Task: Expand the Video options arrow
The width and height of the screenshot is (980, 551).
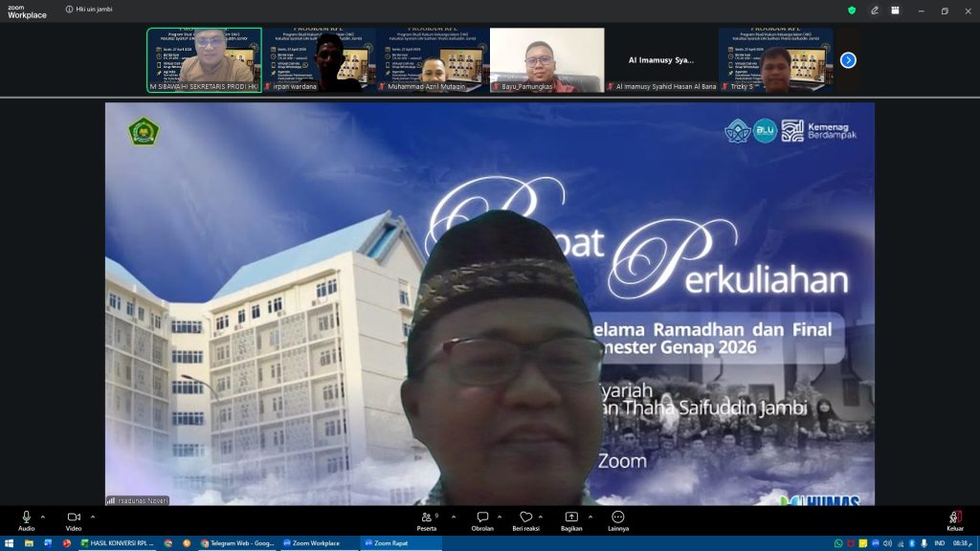Action: tap(92, 517)
